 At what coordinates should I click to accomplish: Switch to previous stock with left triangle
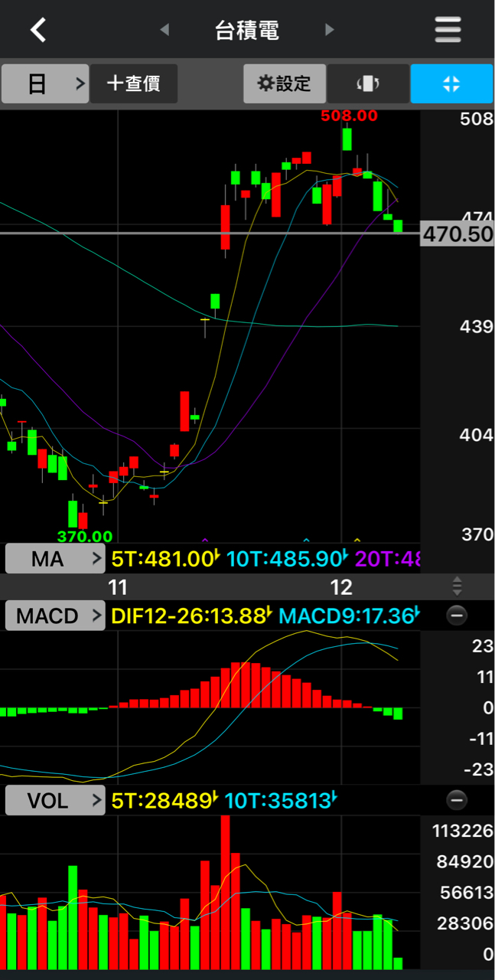164,30
